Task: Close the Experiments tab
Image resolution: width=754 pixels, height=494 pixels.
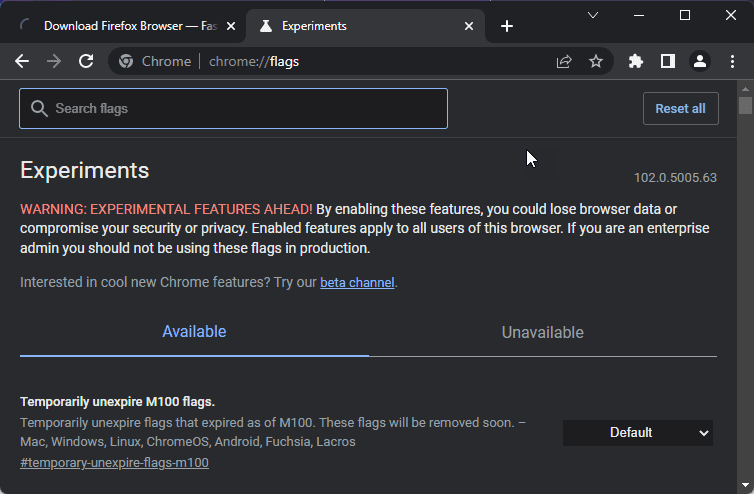Action: 469,26
